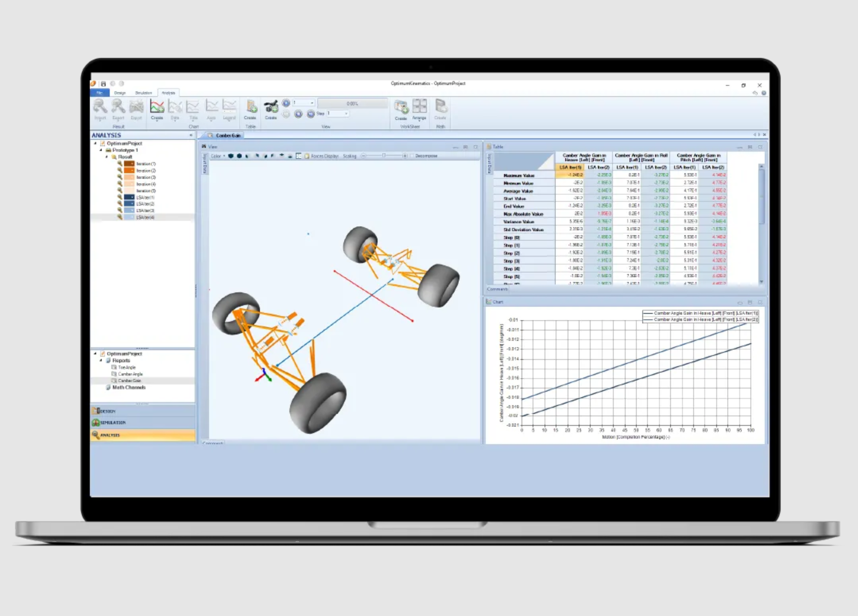The image size is (858, 616).
Task: Click the ANALYSIS section button
Action: tap(143, 435)
